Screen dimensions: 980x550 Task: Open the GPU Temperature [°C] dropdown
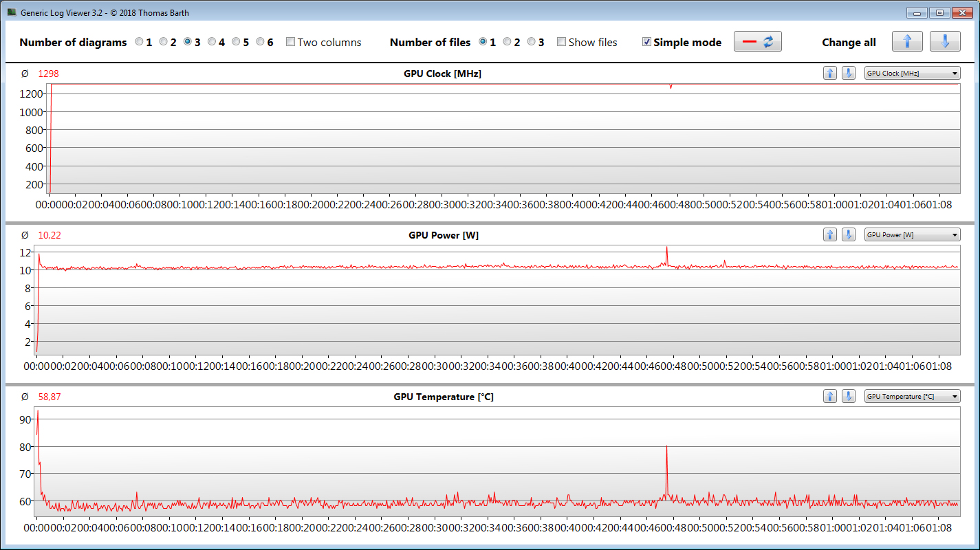click(x=912, y=397)
